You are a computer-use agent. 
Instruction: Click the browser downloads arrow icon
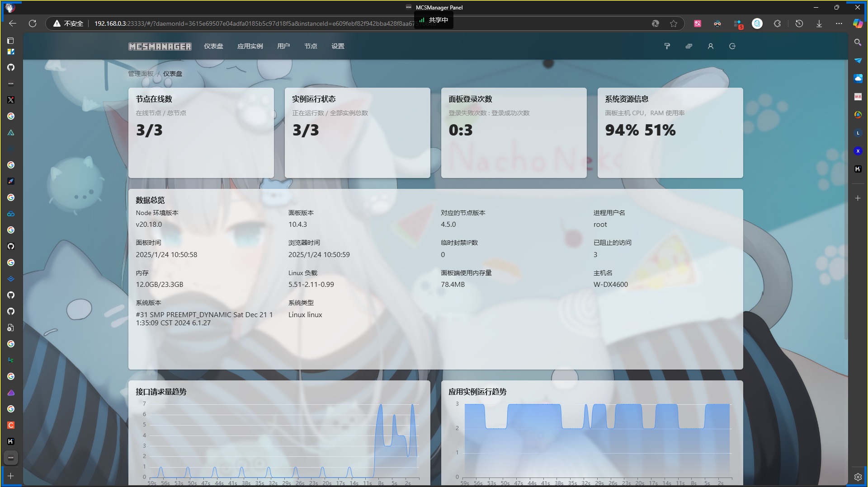point(819,23)
